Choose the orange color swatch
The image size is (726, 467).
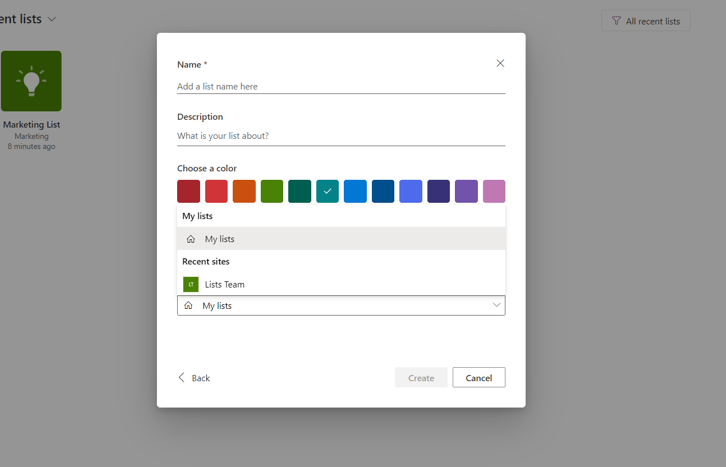click(x=244, y=191)
